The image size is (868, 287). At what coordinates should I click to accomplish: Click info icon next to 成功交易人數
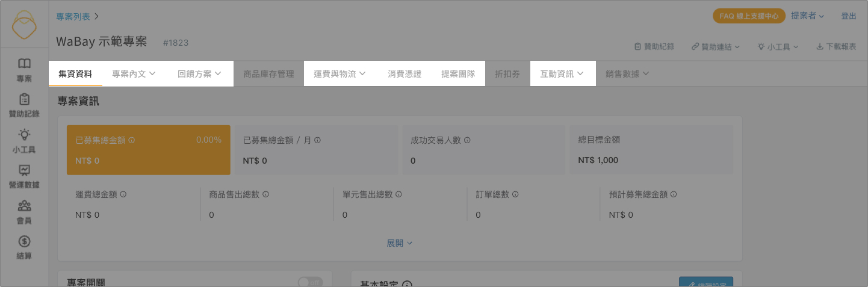coord(467,140)
